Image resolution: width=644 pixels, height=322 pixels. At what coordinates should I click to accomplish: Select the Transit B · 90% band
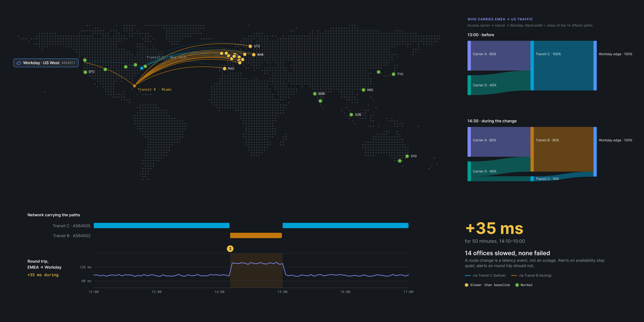[563, 149]
